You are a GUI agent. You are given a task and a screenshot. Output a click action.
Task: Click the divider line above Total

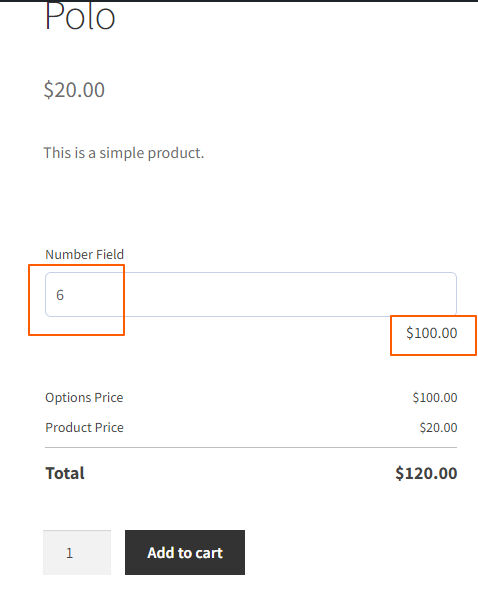(x=251, y=447)
